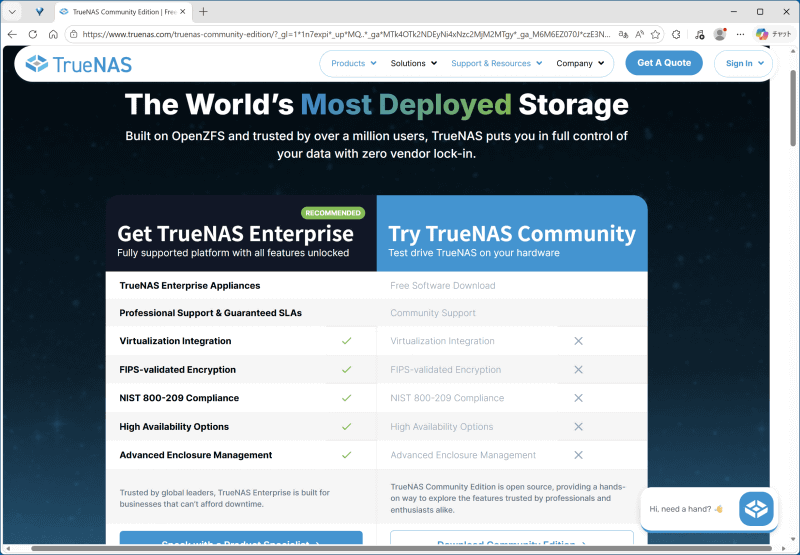Click Enterprise Advanced Enclosure Management checkmark
Screen dimensions: 800x555
pos(346,455)
